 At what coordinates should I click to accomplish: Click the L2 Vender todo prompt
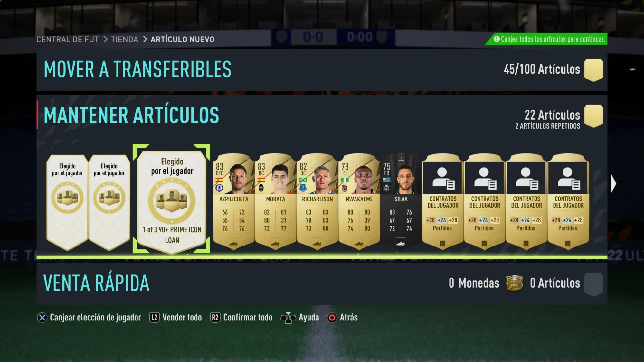coord(176,318)
